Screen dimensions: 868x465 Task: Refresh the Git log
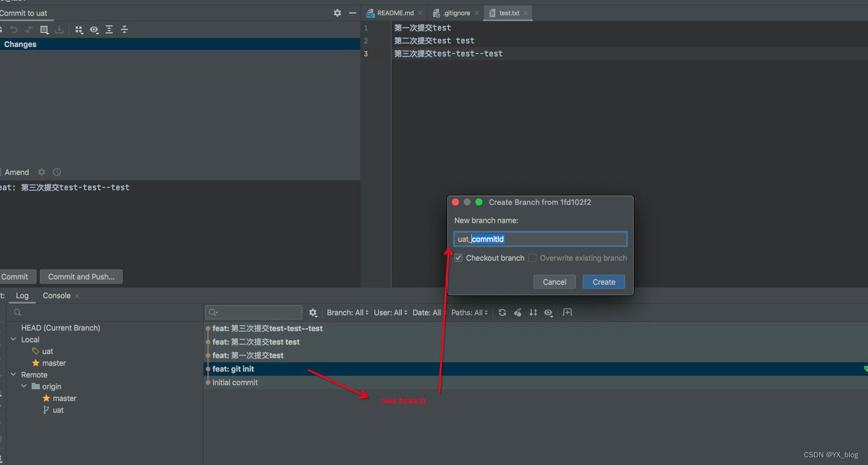(502, 312)
